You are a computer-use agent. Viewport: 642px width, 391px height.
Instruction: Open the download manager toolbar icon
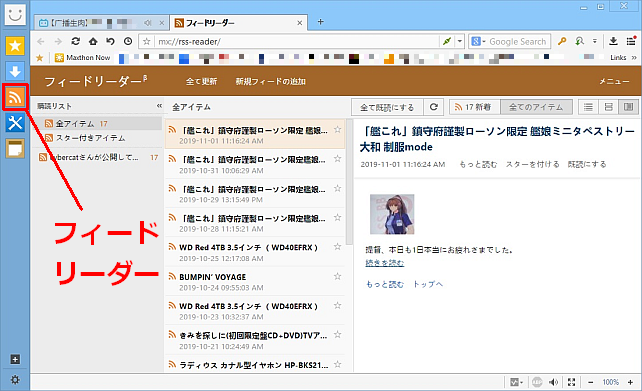pos(613,41)
